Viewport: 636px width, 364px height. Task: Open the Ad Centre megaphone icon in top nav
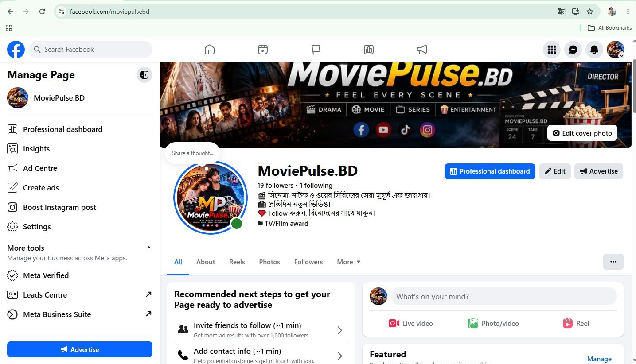(422, 50)
